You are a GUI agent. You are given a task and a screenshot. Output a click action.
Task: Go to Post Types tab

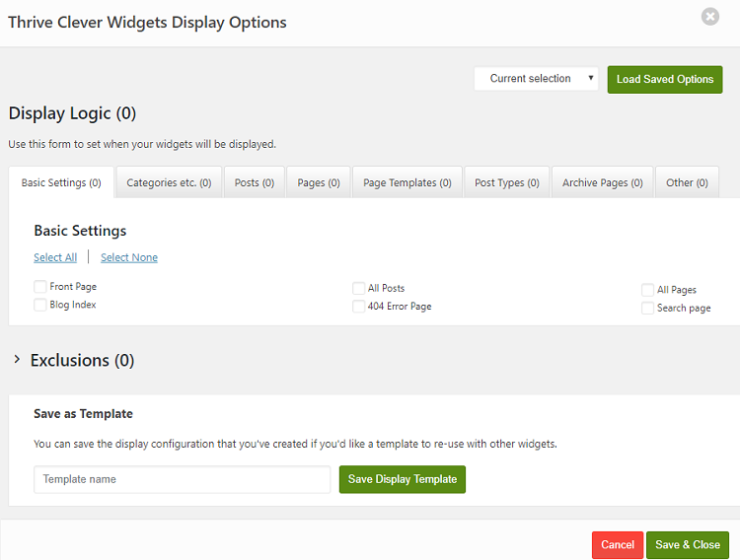[x=507, y=182]
